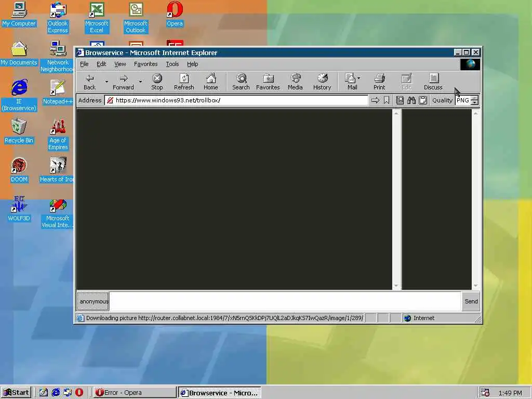Click the chat message input field
Screen dimensions: 532x399
[285, 301]
